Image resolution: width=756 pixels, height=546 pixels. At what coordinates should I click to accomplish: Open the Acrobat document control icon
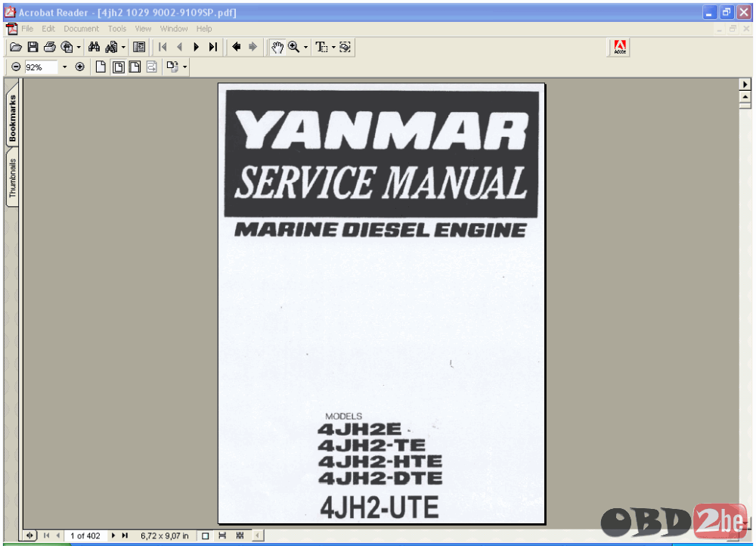coord(12,29)
